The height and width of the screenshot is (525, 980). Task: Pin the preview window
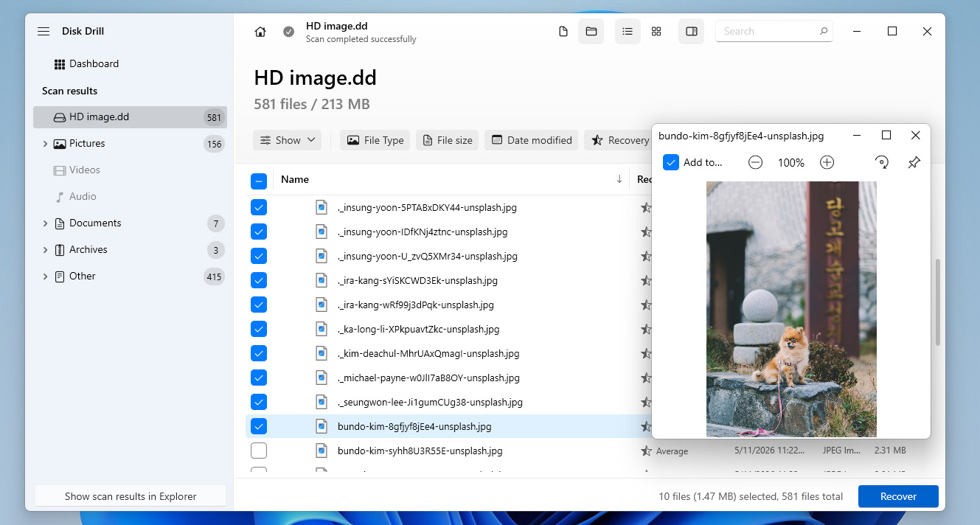(914, 162)
